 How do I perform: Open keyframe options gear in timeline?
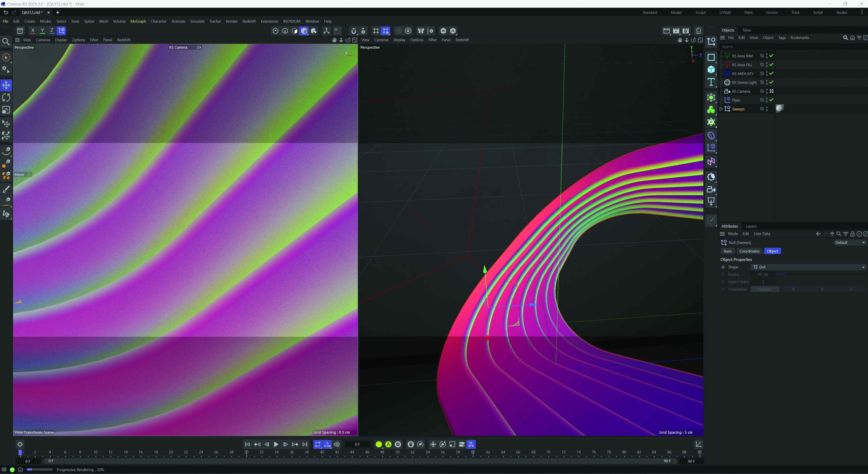tap(398, 444)
